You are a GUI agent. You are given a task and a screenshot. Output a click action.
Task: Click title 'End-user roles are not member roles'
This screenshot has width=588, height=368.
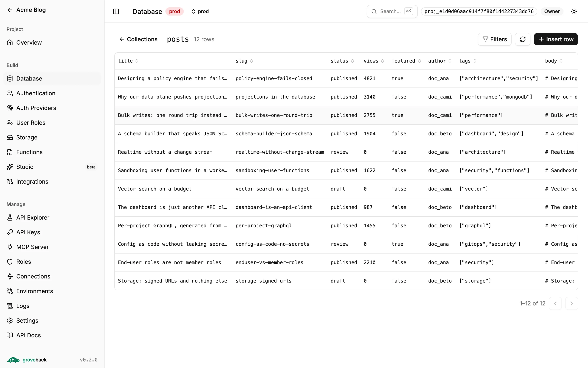pyautogui.click(x=169, y=262)
